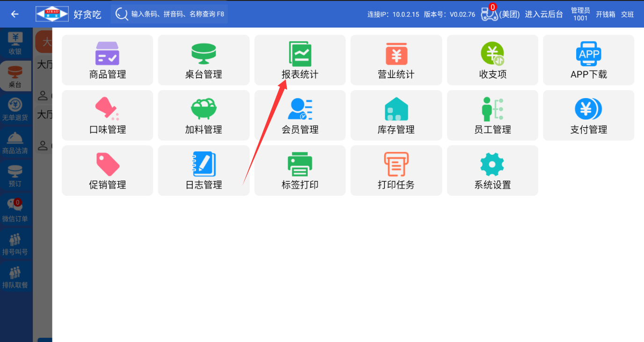Screen dimensions: 644x342
Task: Click 进入云后台 cloud backend link
Action: 543,14
